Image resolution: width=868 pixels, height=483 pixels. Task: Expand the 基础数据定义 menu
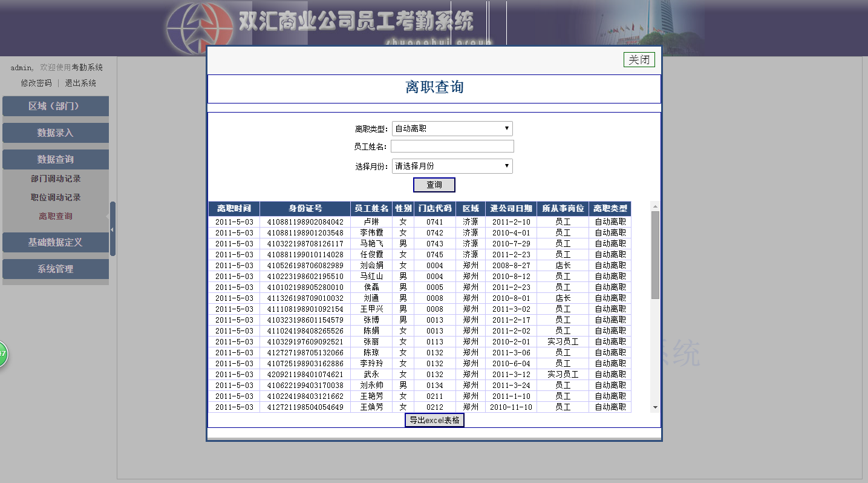click(56, 242)
